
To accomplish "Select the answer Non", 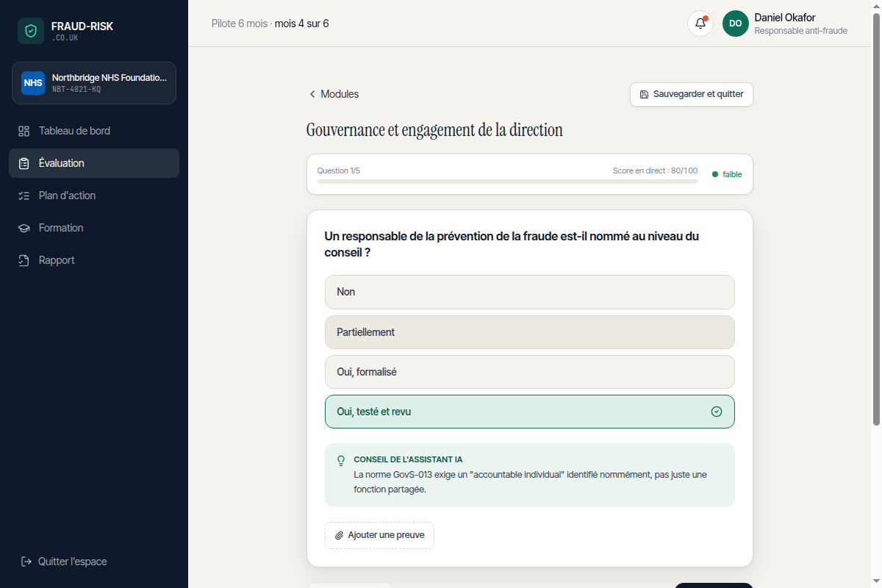I will (530, 292).
